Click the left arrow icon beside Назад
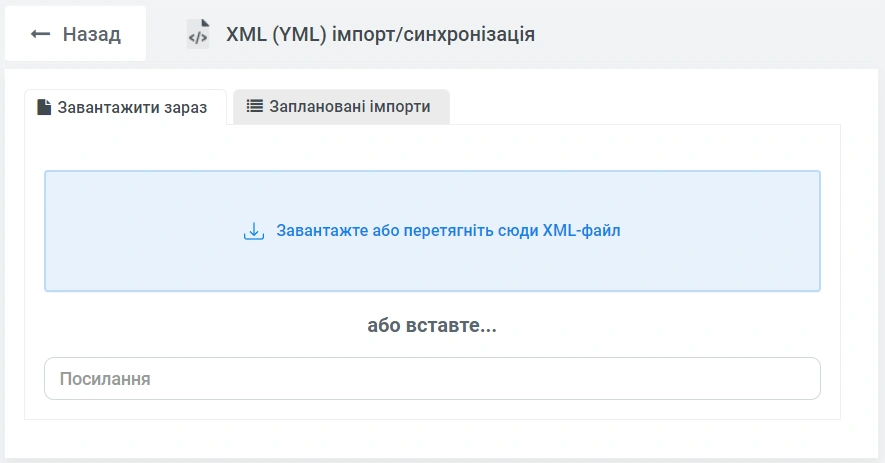Screen dimensions: 885x463 point(41,34)
